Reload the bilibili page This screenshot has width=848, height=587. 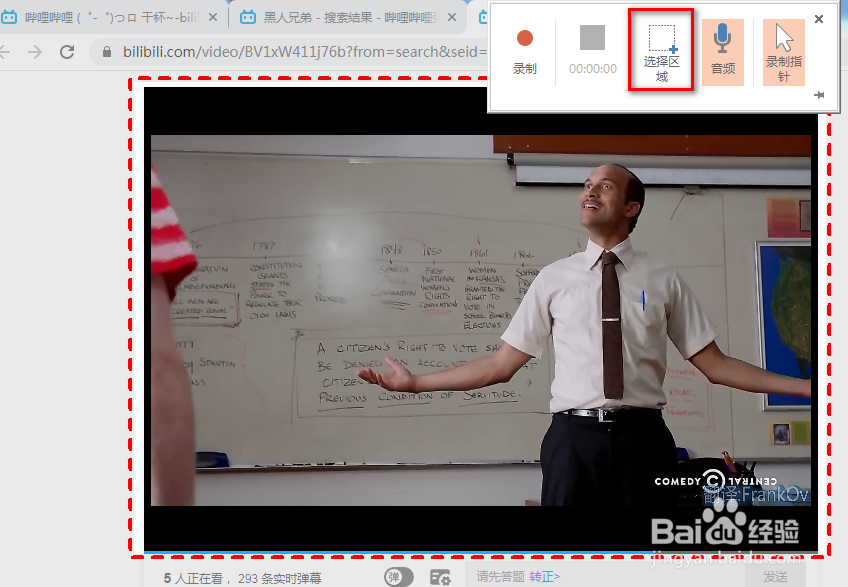67,52
